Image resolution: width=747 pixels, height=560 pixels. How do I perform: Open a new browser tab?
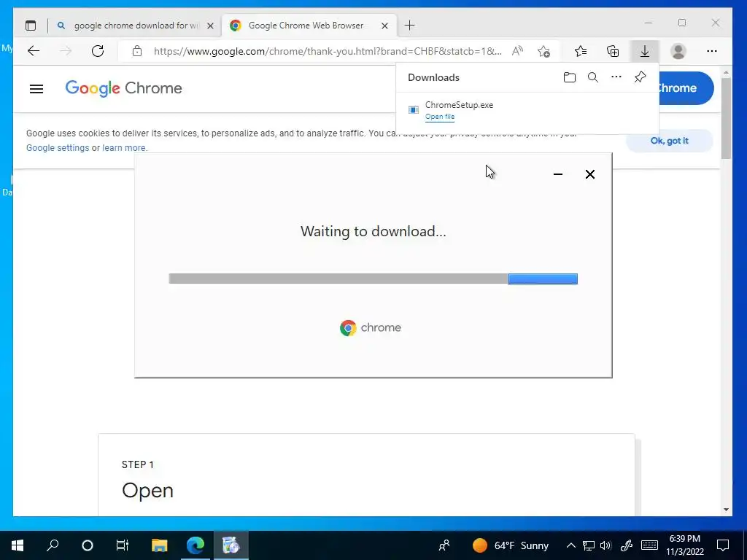tap(410, 26)
